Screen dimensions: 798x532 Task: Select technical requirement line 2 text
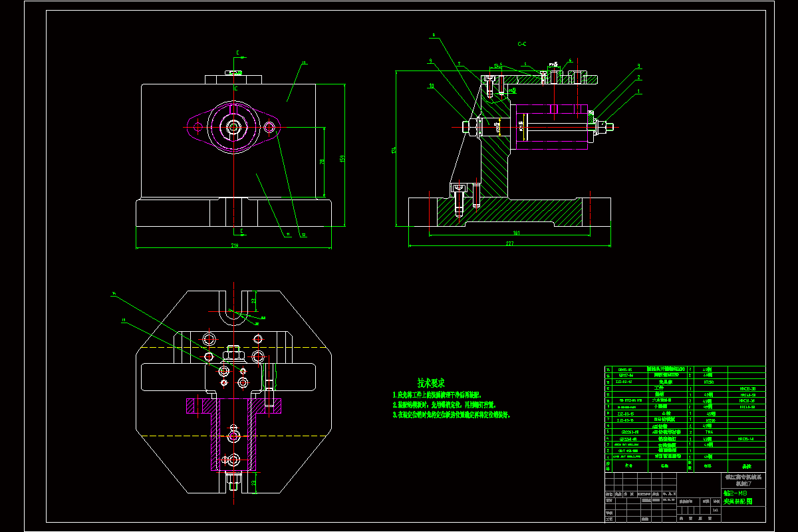coord(445,404)
